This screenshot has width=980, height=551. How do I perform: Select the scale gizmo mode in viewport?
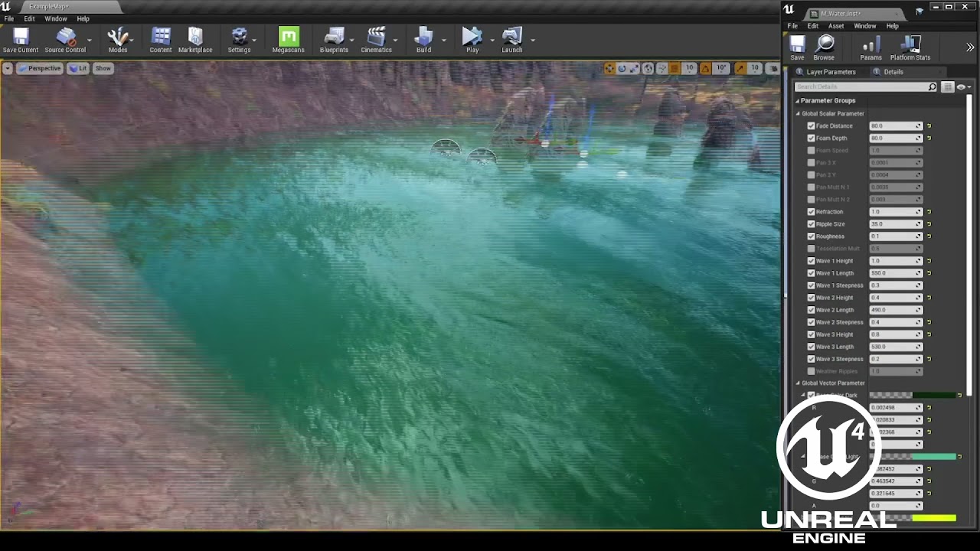(635, 68)
